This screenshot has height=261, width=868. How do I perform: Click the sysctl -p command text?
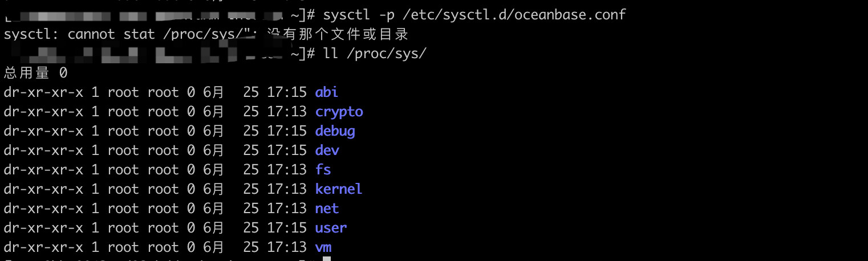click(359, 14)
